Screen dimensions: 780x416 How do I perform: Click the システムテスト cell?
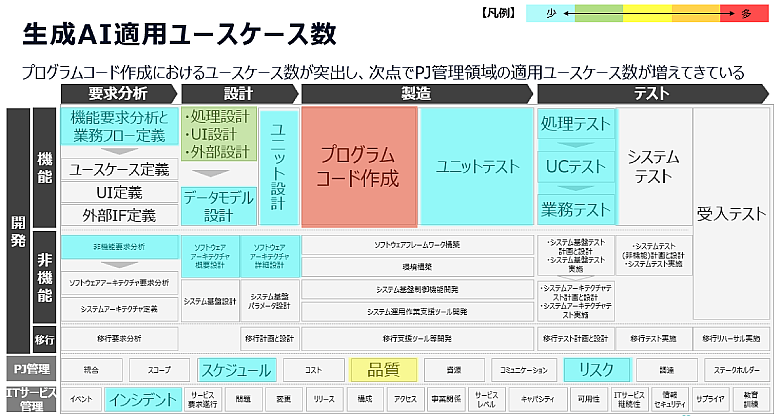point(652,167)
